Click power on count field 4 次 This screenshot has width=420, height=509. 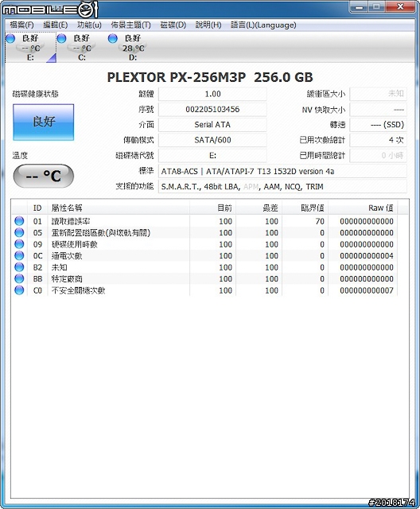point(378,140)
